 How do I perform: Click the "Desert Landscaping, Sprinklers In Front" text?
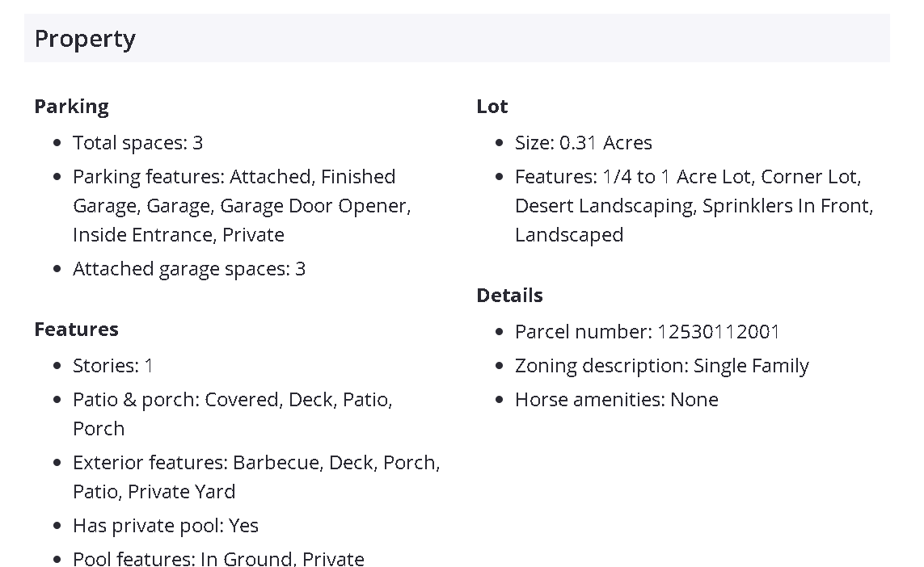click(x=694, y=206)
